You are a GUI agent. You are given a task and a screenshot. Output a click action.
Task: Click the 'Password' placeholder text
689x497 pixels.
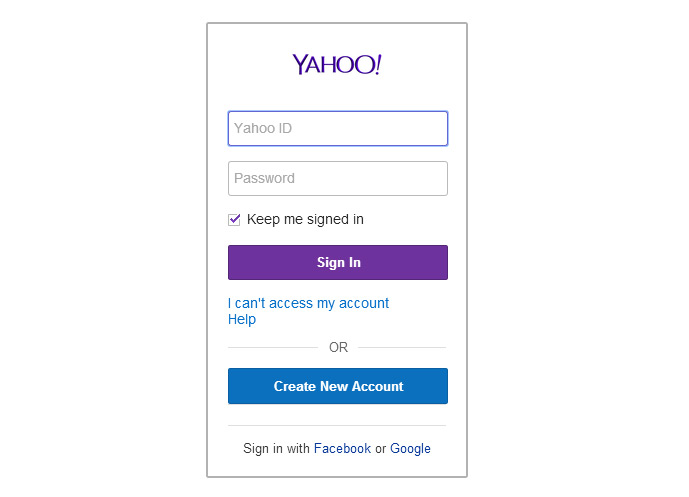click(264, 178)
